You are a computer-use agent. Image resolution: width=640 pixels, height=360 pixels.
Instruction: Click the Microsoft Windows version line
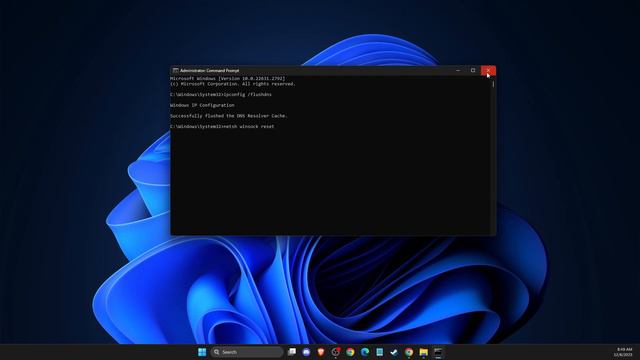(x=228, y=78)
